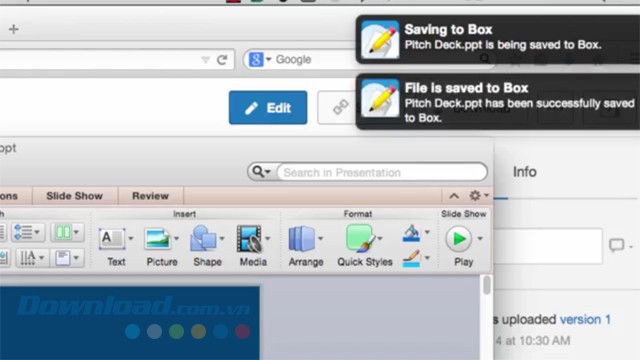Click the share link chain icon
Viewport: 640px width, 360px height.
(340, 107)
